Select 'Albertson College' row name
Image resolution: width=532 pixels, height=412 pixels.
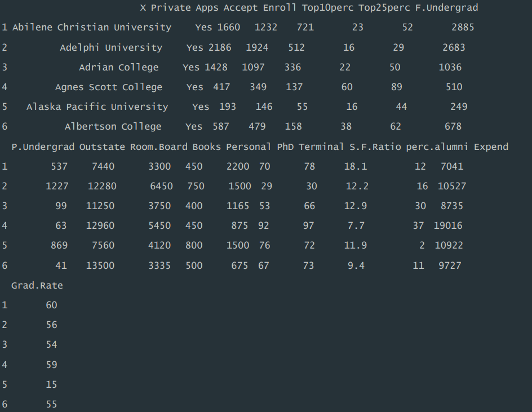click(x=113, y=127)
